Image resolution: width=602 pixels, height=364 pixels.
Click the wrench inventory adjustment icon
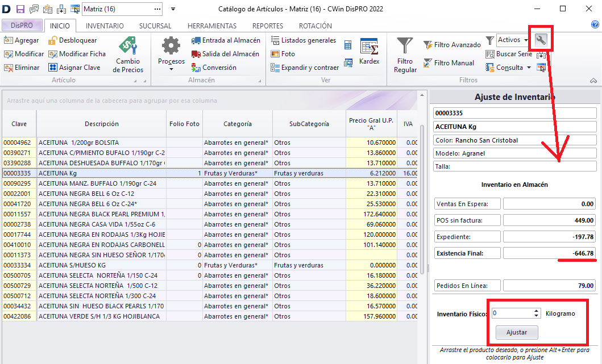pos(541,40)
